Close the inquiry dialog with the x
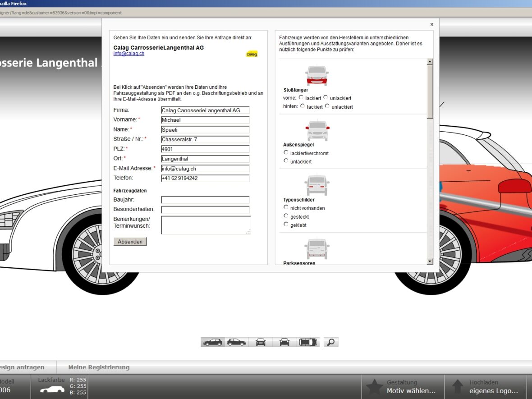The image size is (532, 399). 431,24
